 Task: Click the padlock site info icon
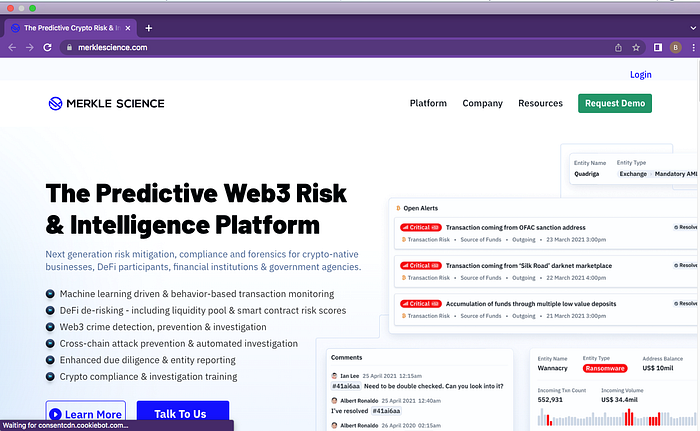(69, 47)
